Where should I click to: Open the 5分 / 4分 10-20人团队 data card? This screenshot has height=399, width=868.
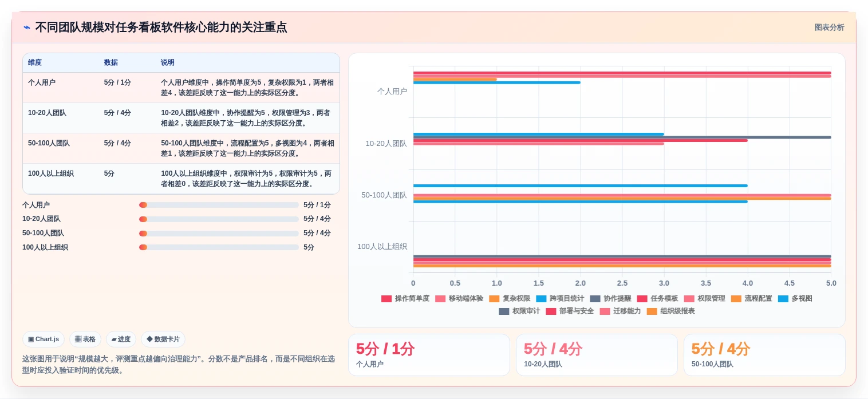click(x=597, y=355)
